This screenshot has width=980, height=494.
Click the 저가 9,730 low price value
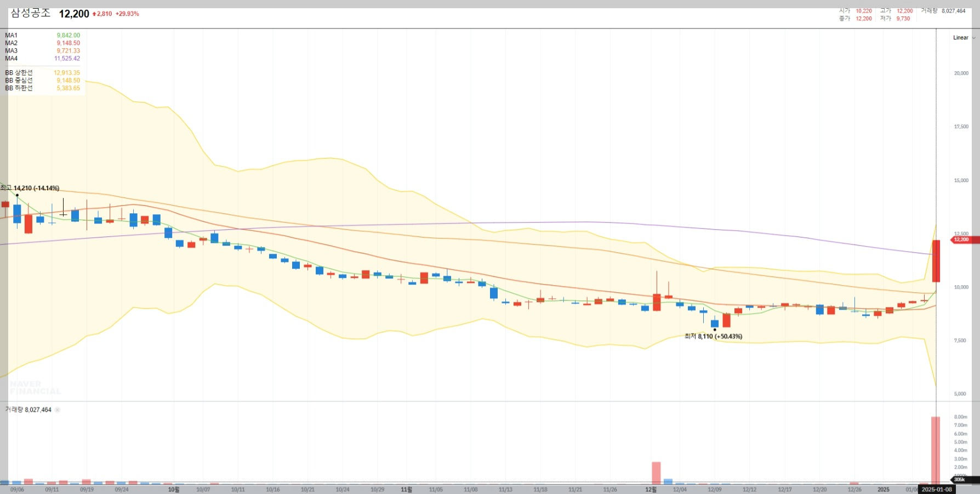pyautogui.click(x=903, y=19)
